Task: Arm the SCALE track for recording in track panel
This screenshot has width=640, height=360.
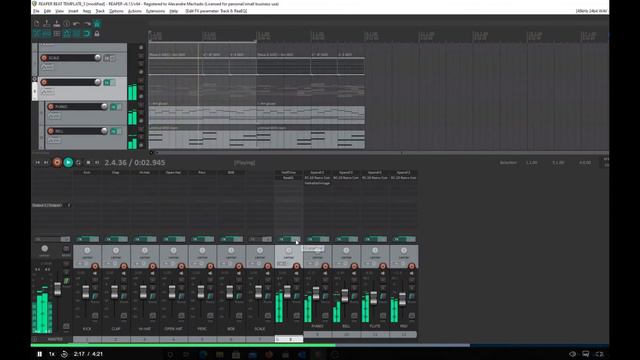Action: [x=44, y=58]
